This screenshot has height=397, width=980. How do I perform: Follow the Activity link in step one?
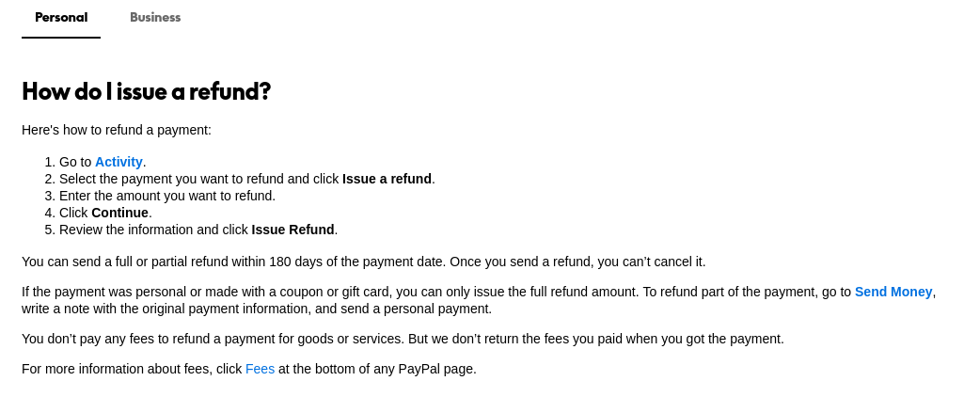click(x=119, y=162)
